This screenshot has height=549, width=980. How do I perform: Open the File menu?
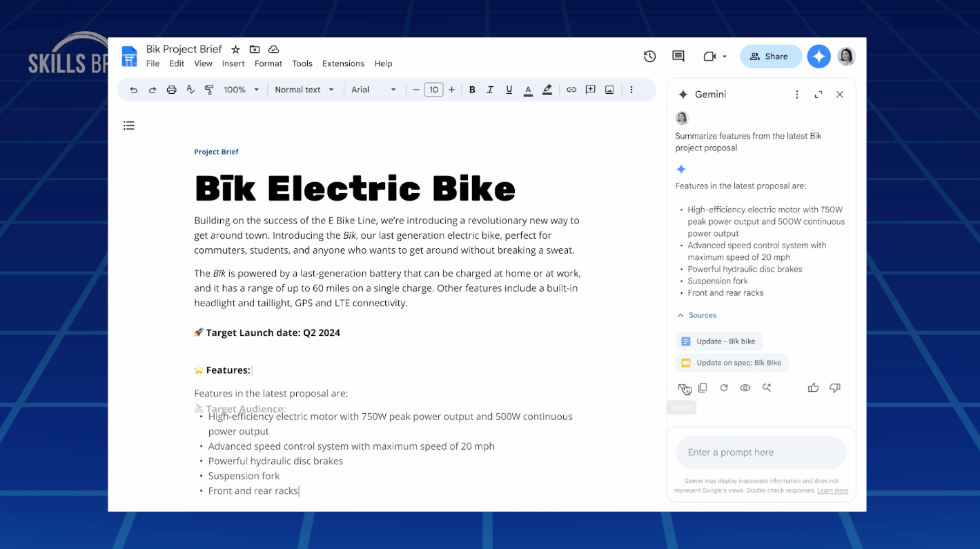(x=153, y=63)
